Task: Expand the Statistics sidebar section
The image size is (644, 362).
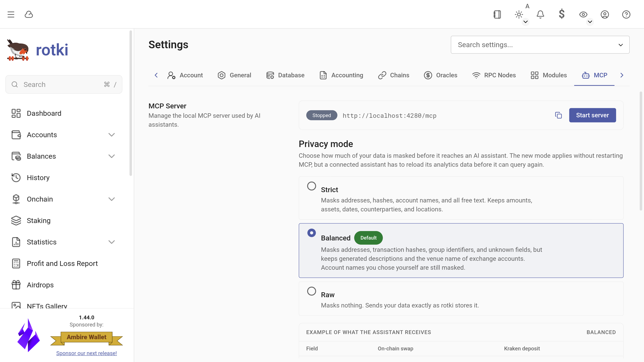Action: tap(112, 242)
